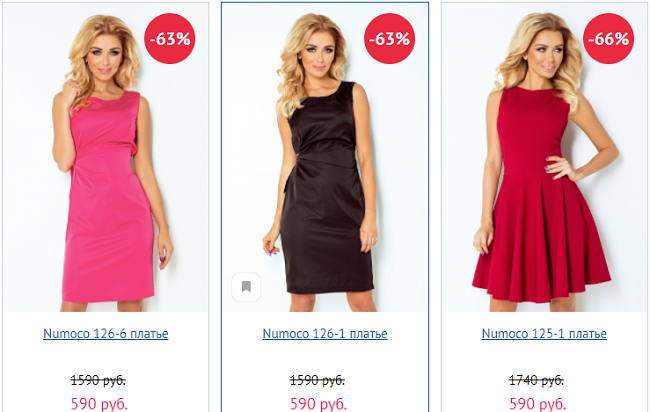View the pink dress product photo
This screenshot has width=650, height=412.
(106, 158)
